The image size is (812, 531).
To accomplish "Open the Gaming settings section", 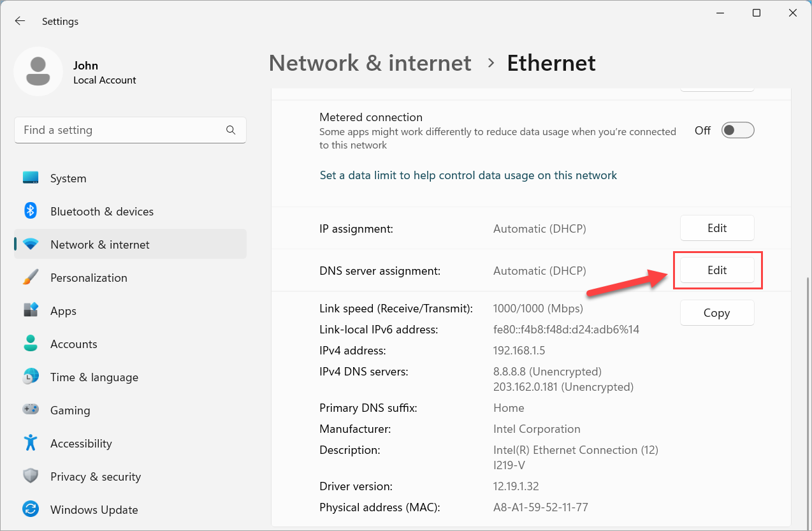I will tap(70, 410).
